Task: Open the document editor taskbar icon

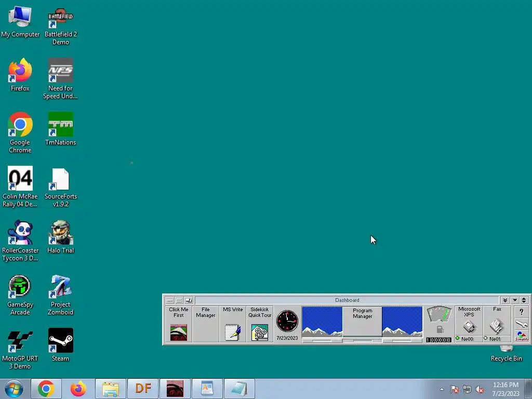Action: click(207, 389)
